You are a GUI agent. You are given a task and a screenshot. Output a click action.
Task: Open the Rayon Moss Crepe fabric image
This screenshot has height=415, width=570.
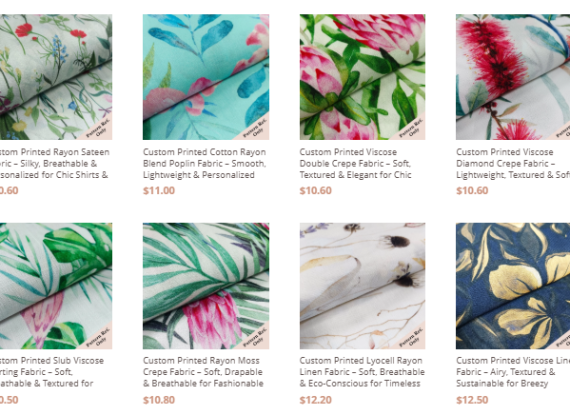[206, 286]
